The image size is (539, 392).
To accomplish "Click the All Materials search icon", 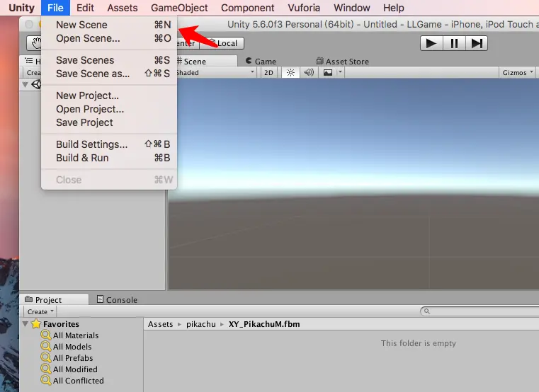I will pos(46,335).
